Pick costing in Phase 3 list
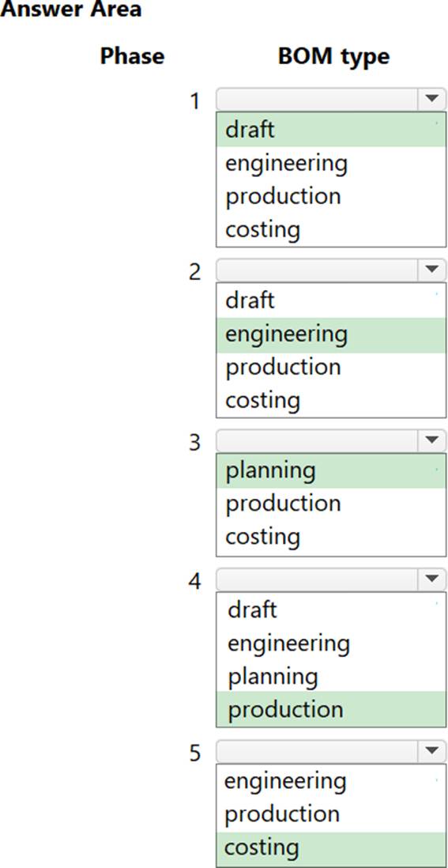448x868 pixels. tap(331, 537)
